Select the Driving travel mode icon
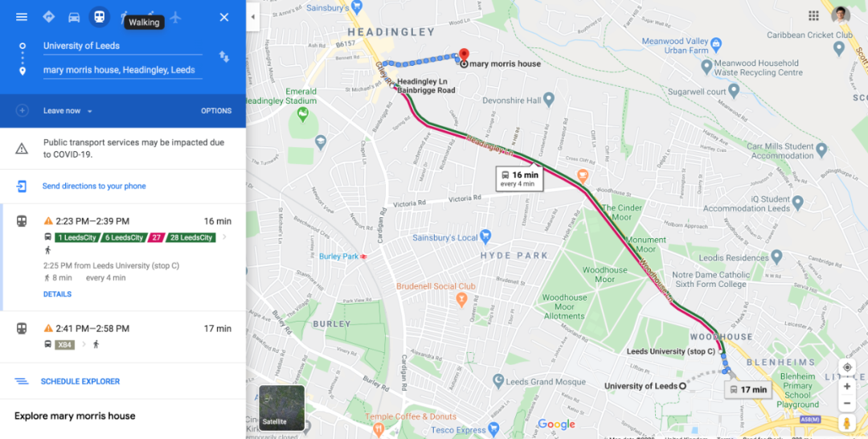Image resolution: width=868 pixels, height=439 pixels. point(74,17)
